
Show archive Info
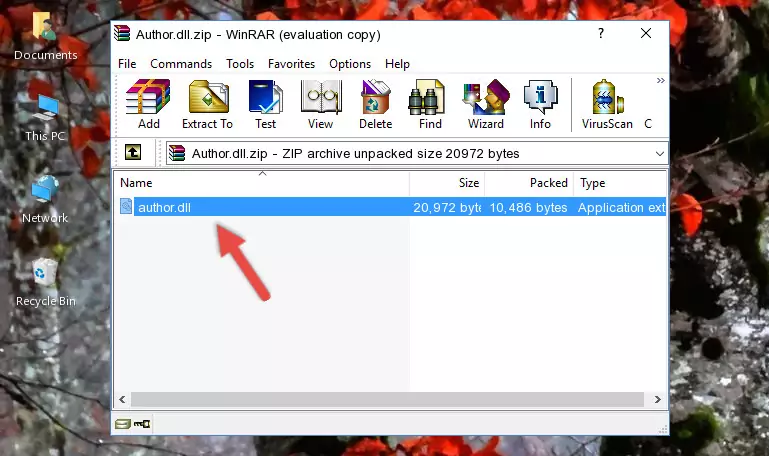(x=540, y=104)
